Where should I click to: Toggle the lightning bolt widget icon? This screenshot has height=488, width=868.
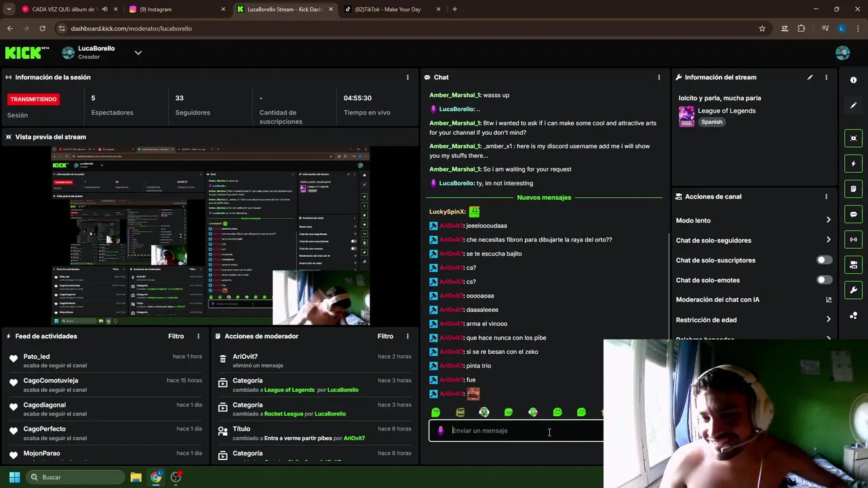[853, 163]
